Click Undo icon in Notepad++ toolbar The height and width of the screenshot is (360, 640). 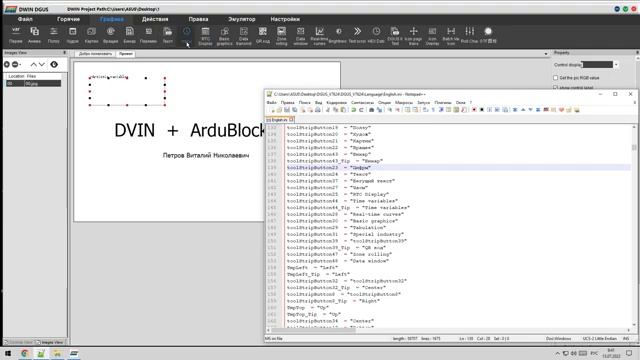pyautogui.click(x=353, y=110)
